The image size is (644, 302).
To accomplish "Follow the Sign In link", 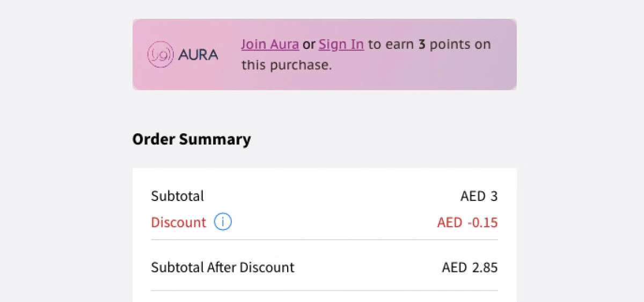I will (341, 44).
